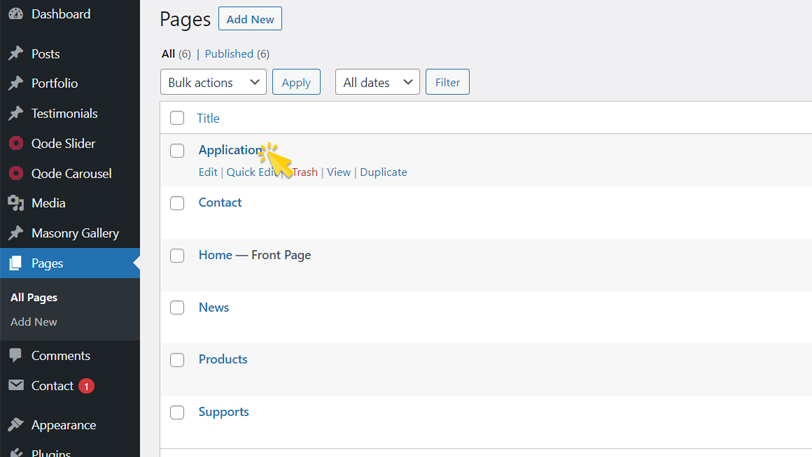812x457 pixels.
Task: Click the Dashboard gauge icon
Action: [x=15, y=14]
